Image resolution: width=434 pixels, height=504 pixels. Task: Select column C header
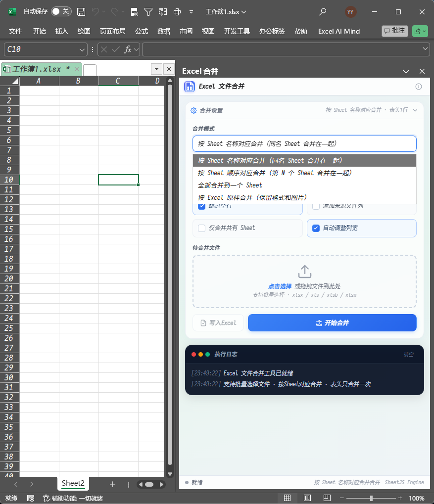coord(118,81)
